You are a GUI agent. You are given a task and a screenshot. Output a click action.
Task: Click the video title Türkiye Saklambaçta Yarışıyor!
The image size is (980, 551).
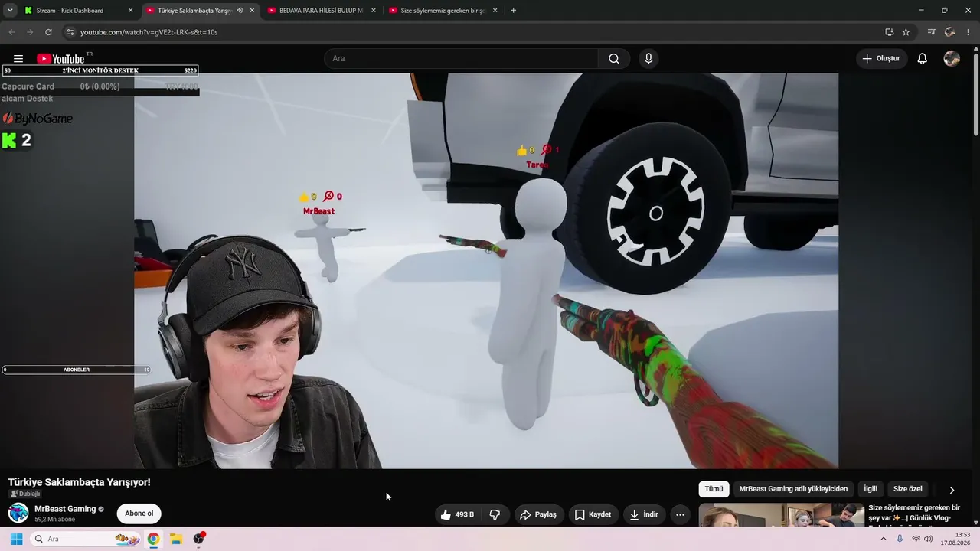click(80, 482)
